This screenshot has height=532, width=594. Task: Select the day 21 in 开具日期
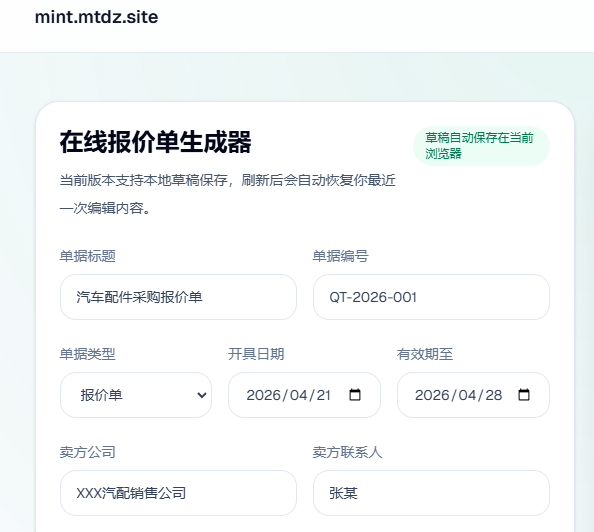tap(324, 395)
